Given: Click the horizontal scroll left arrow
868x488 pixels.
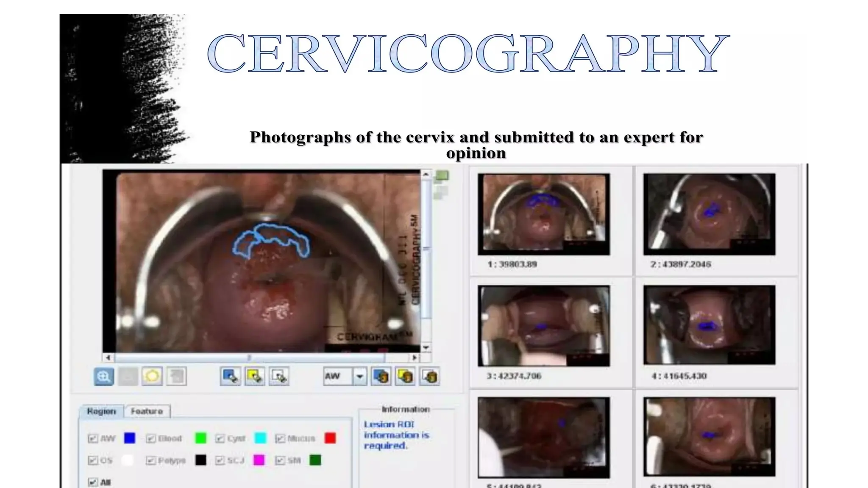Looking at the screenshot, I should 108,358.
